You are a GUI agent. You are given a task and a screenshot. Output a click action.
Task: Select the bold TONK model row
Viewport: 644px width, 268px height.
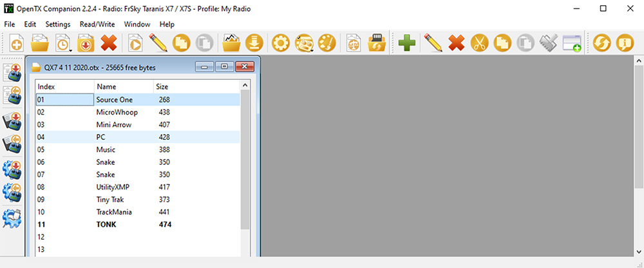[x=138, y=224]
